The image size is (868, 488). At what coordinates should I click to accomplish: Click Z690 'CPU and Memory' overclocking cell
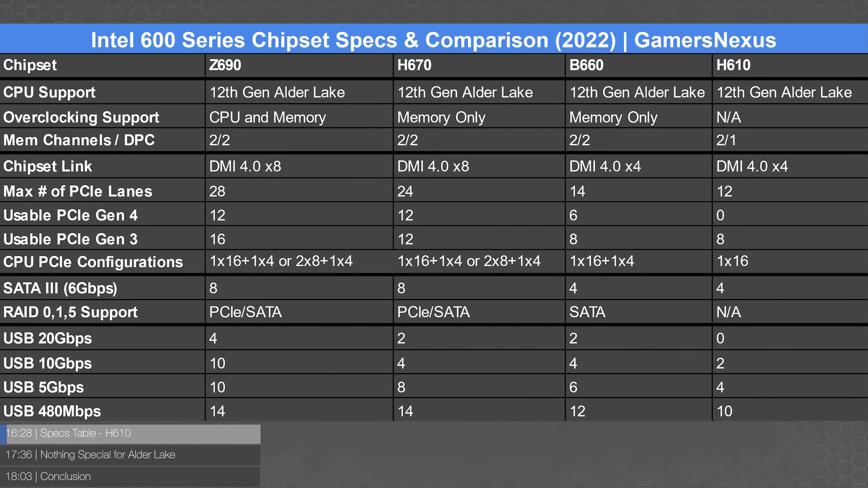pyautogui.click(x=267, y=117)
